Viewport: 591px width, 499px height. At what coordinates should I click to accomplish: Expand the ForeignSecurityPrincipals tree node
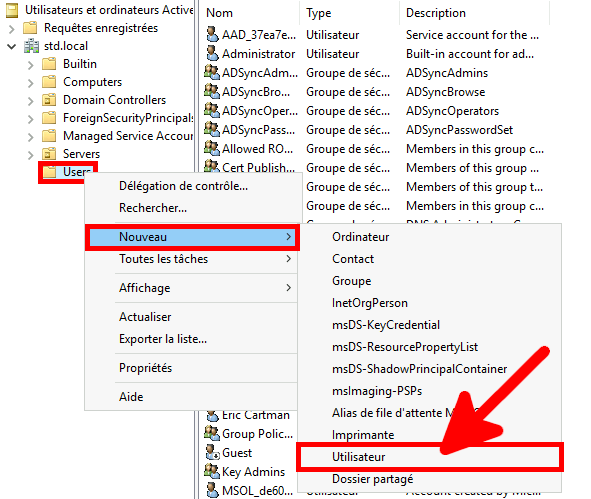(31, 119)
